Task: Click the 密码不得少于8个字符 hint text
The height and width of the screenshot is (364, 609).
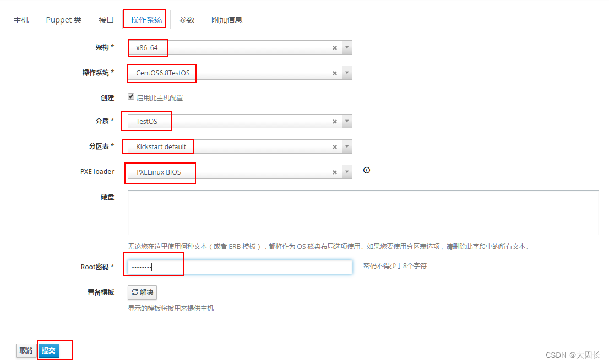Action: 395,266
